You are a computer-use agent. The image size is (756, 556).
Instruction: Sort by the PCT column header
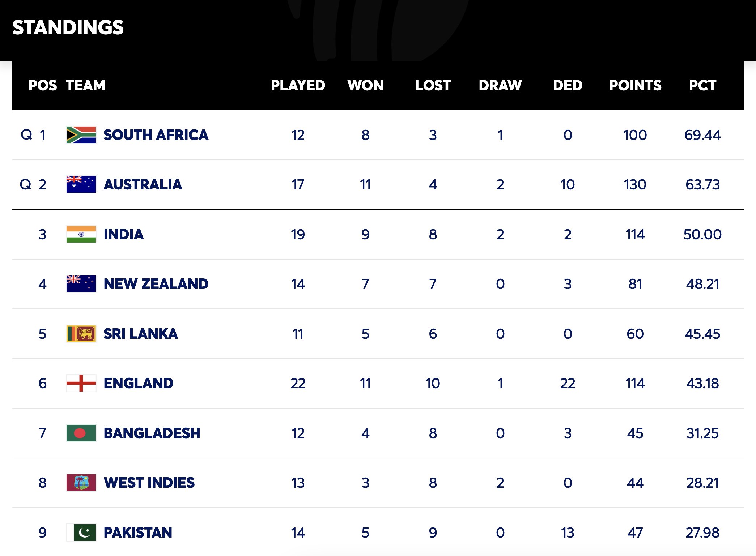(702, 85)
